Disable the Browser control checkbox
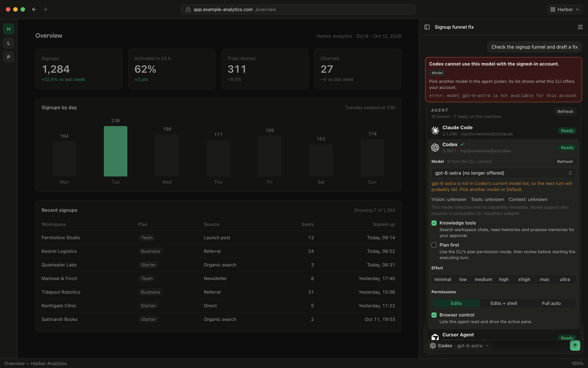Image resolution: width=588 pixels, height=368 pixels. pos(434,315)
